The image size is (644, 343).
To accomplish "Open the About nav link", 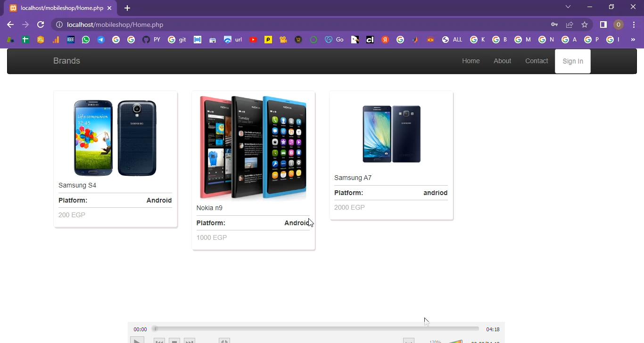I will (502, 61).
